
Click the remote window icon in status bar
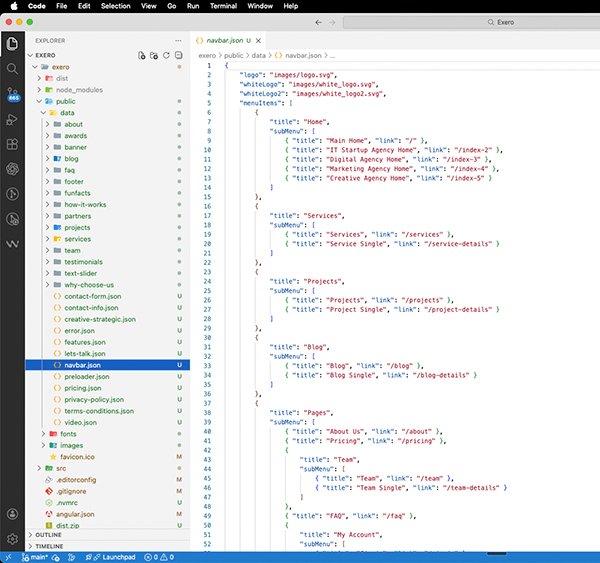8,557
